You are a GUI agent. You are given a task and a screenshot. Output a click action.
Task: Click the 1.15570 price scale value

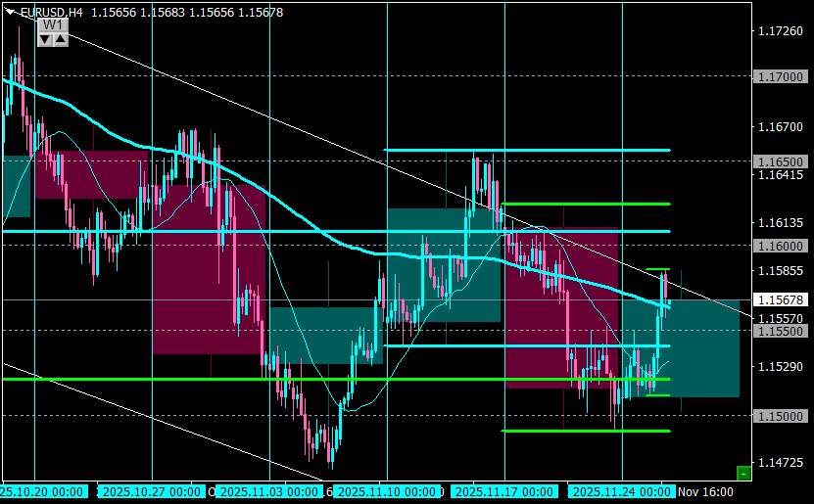pyautogui.click(x=781, y=318)
